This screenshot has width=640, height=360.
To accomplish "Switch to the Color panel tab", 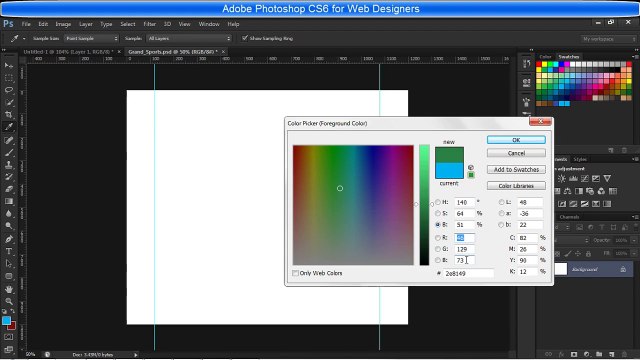I will [x=545, y=57].
